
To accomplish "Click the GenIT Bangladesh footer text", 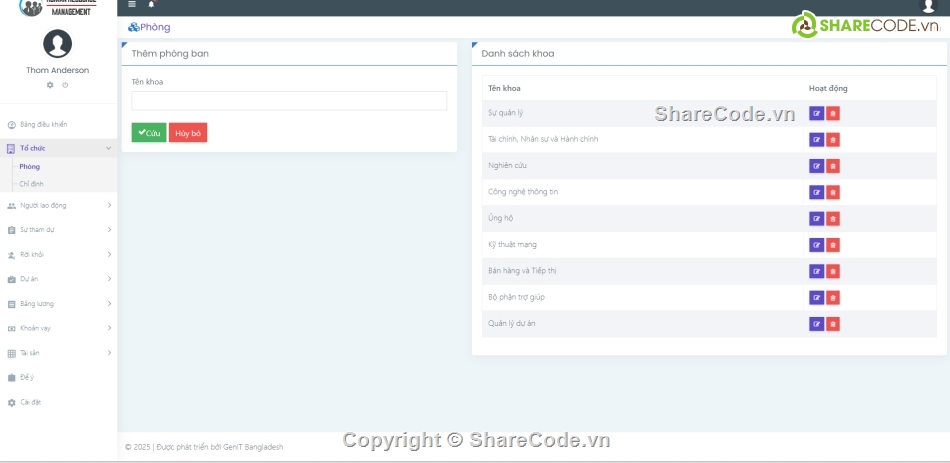I will pos(253,447).
